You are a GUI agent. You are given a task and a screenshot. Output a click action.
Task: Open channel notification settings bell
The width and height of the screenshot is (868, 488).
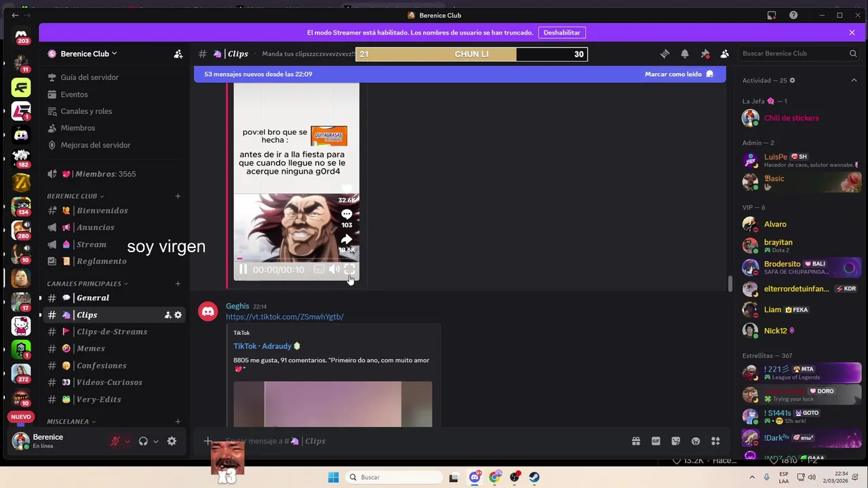click(685, 54)
